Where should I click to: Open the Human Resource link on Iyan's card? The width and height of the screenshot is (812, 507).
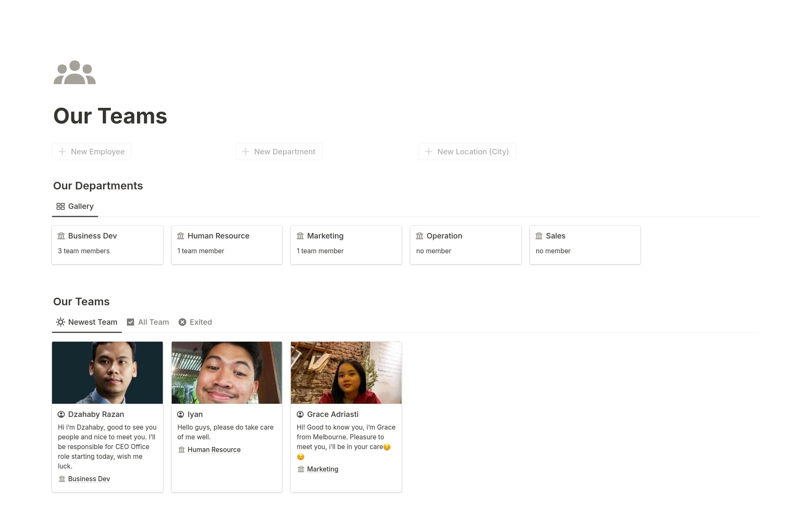(214, 449)
